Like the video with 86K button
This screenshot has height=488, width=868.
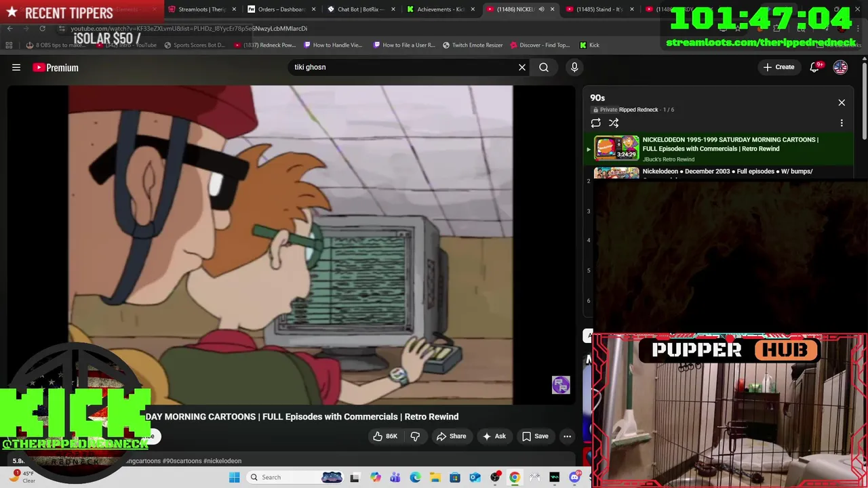(x=385, y=436)
